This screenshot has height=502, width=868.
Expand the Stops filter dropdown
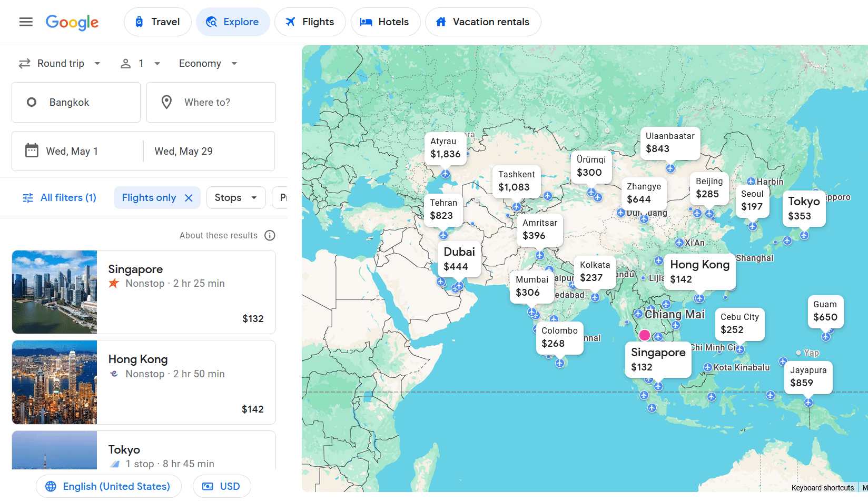point(235,197)
